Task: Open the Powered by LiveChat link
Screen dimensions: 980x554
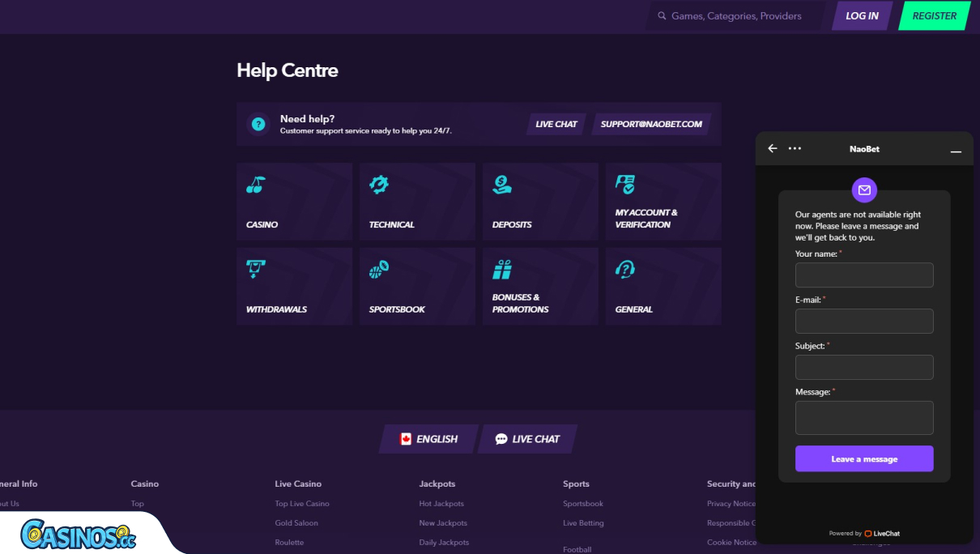Action: click(x=864, y=534)
